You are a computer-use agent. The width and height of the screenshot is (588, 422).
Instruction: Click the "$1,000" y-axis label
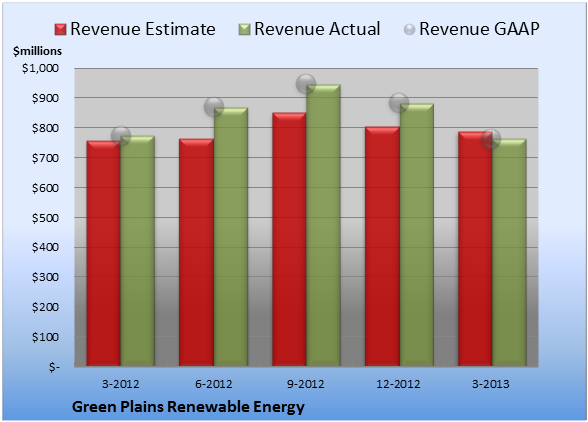coord(40,68)
